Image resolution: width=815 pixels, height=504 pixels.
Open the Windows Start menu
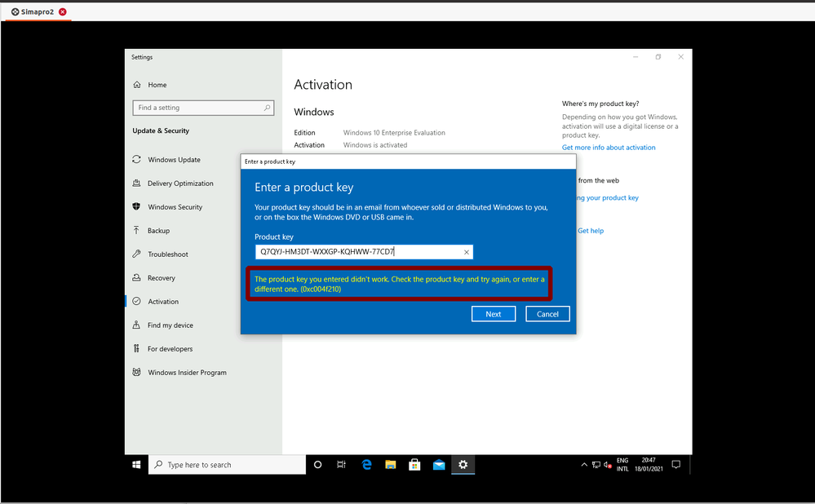[x=136, y=465]
